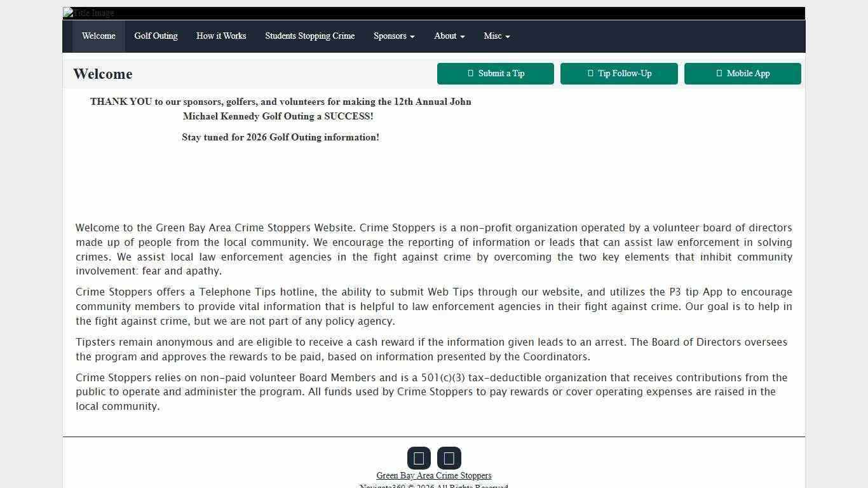Expand the Misc dropdown menu
868x488 pixels.
[497, 36]
